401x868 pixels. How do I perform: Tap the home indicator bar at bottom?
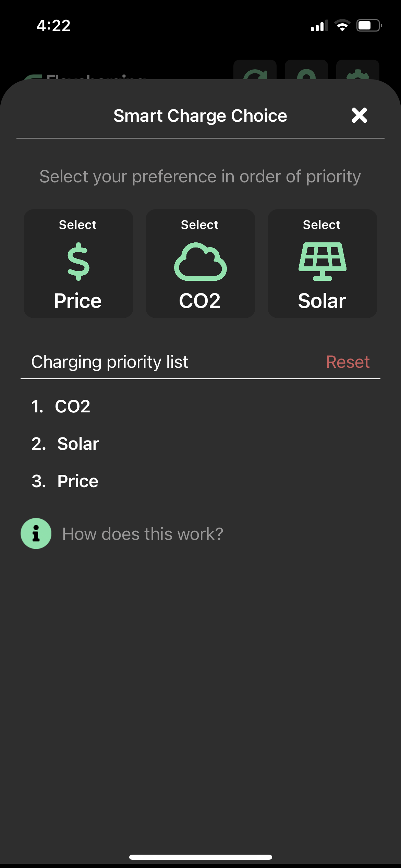coord(200,857)
